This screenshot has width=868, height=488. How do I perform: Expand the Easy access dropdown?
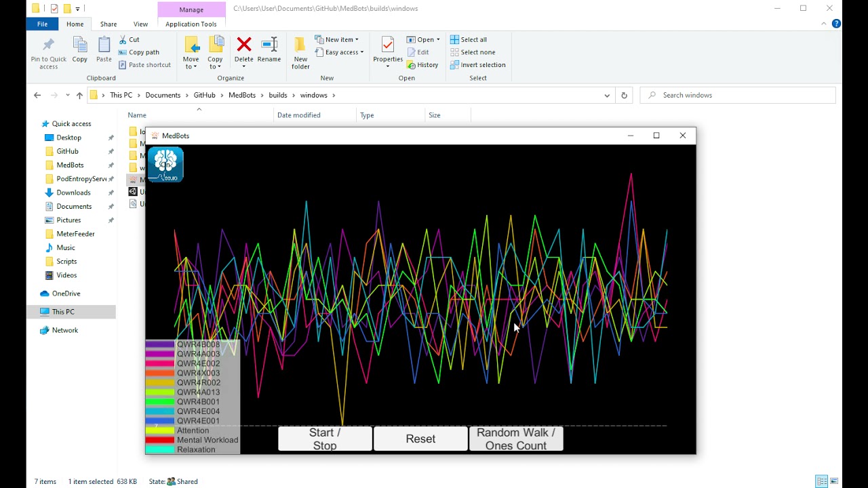pos(339,52)
